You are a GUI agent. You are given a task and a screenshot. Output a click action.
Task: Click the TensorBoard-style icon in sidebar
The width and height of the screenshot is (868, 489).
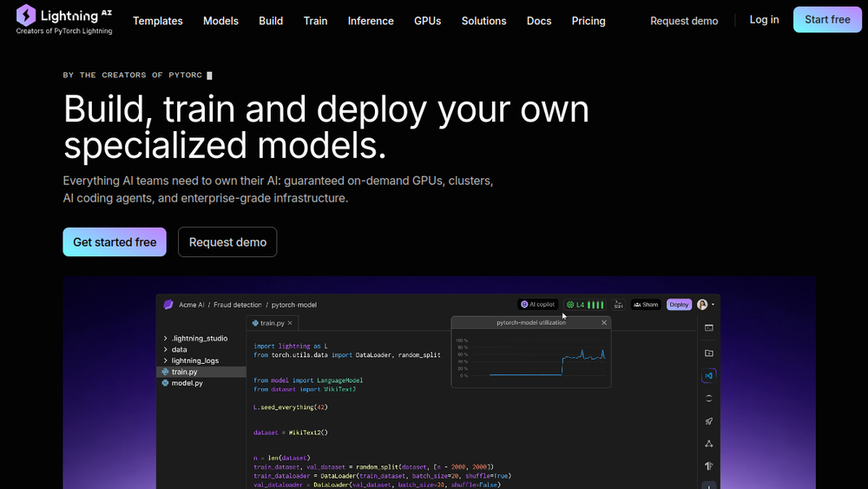[708, 466]
